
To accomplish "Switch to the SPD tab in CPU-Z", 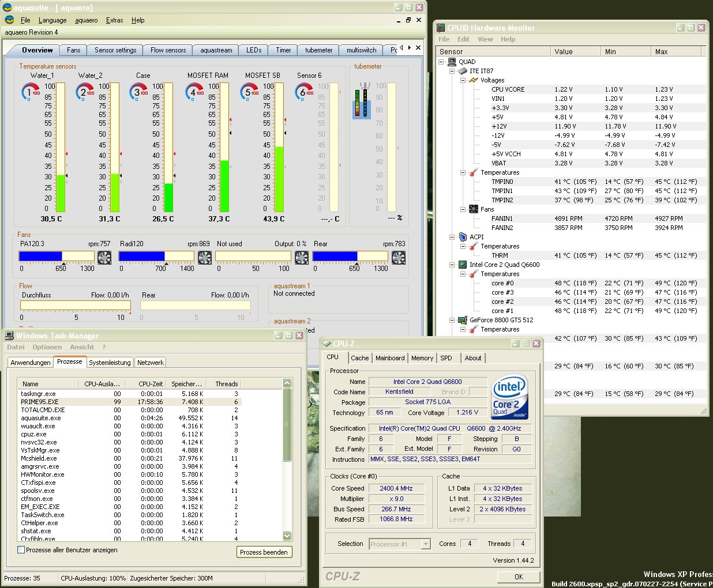I will pyautogui.click(x=446, y=358).
